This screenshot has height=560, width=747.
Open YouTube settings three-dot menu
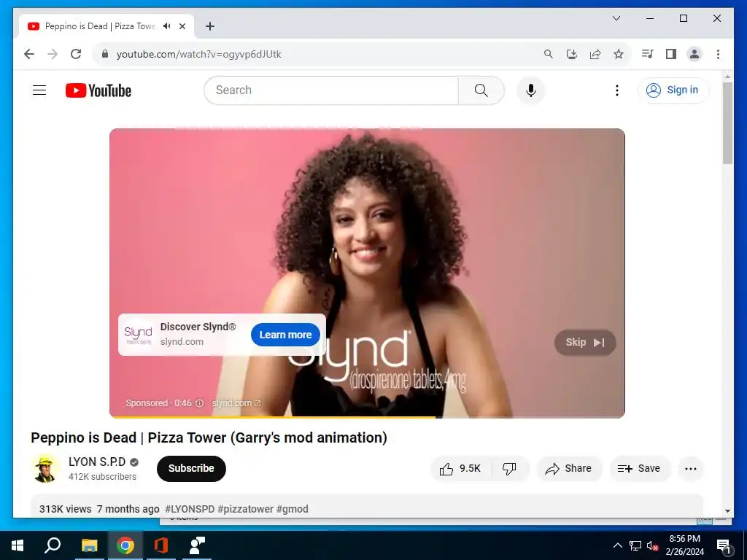tap(617, 90)
